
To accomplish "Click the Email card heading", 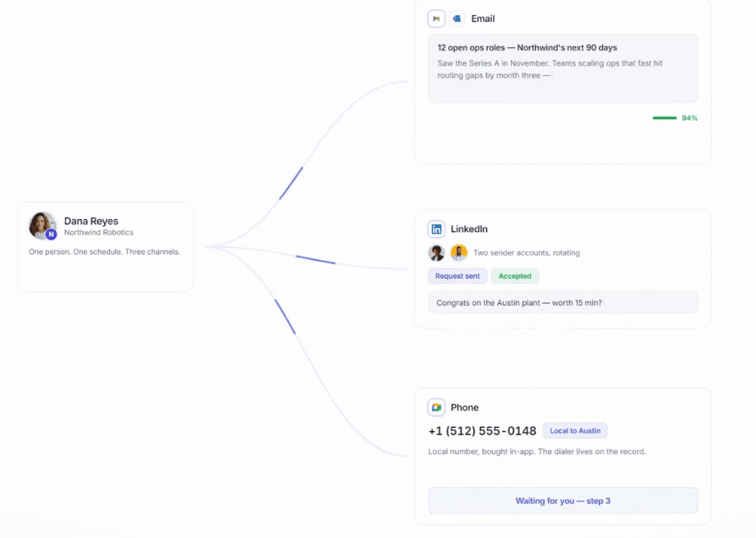I will pyautogui.click(x=482, y=19).
